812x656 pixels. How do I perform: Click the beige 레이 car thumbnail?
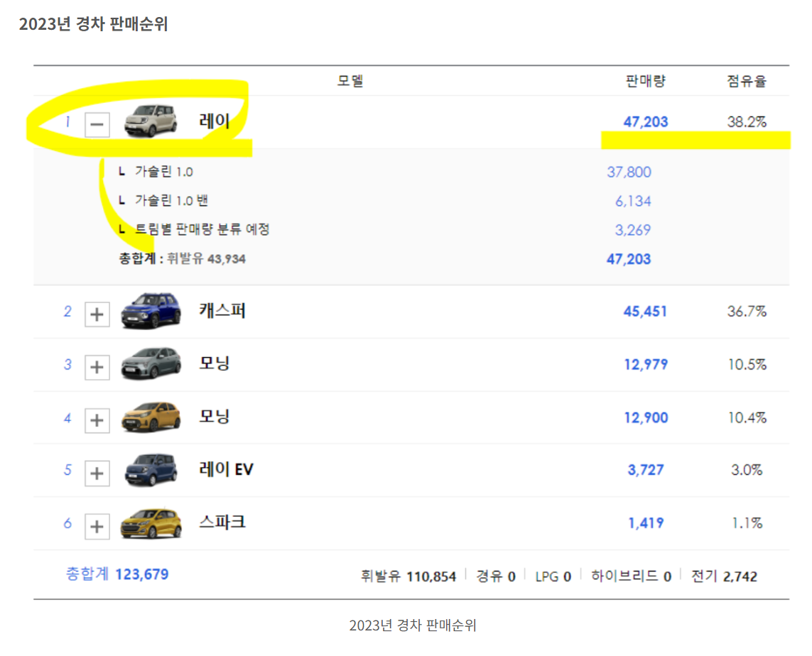[x=151, y=121]
